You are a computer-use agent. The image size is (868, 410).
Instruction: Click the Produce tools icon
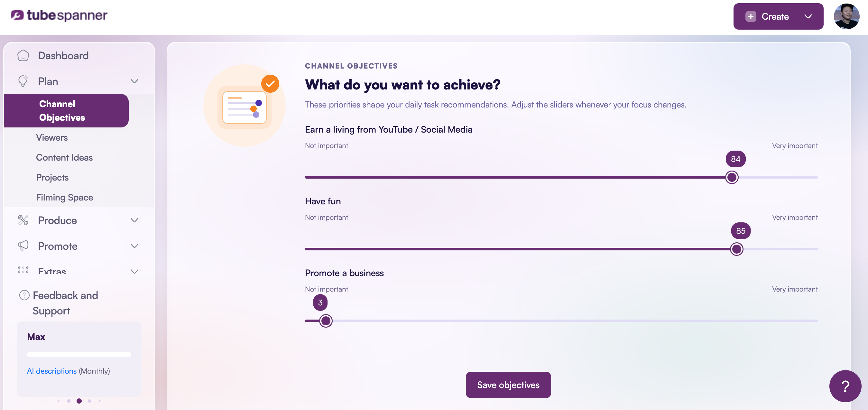pyautogui.click(x=23, y=220)
